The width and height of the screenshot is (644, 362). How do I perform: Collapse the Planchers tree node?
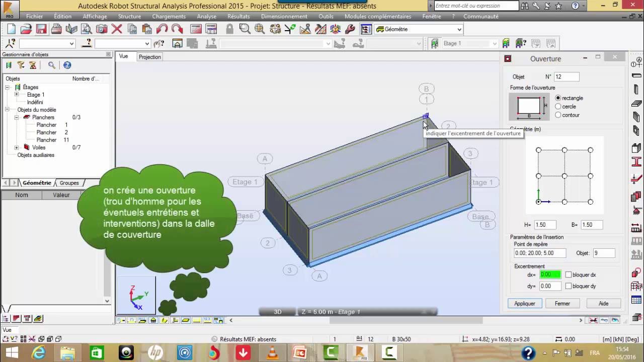pyautogui.click(x=17, y=117)
